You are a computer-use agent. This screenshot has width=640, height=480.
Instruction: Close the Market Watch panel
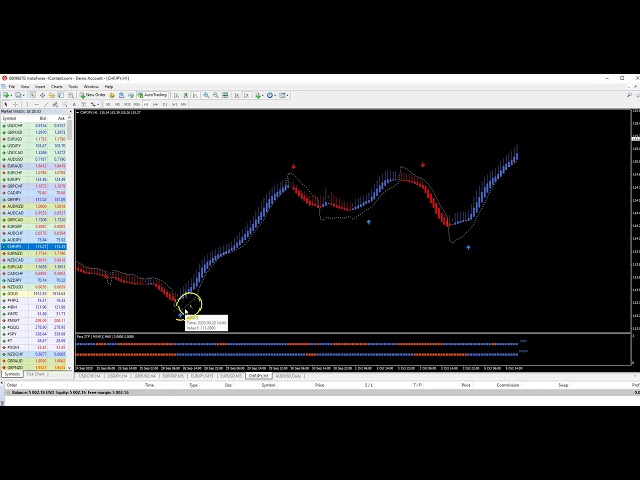(x=71, y=112)
